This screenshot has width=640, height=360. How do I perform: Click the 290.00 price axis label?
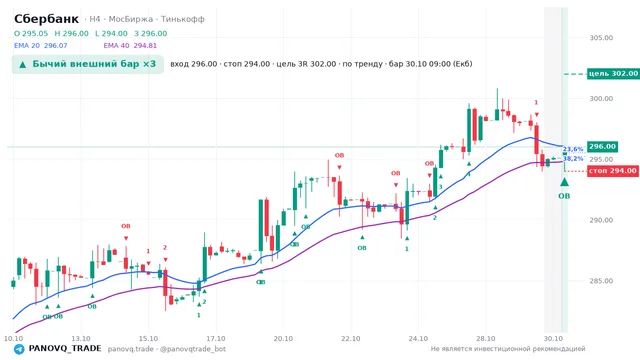[601, 220]
